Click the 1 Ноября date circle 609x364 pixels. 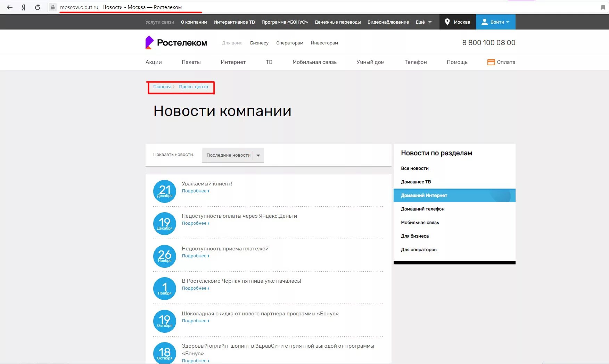click(x=165, y=289)
